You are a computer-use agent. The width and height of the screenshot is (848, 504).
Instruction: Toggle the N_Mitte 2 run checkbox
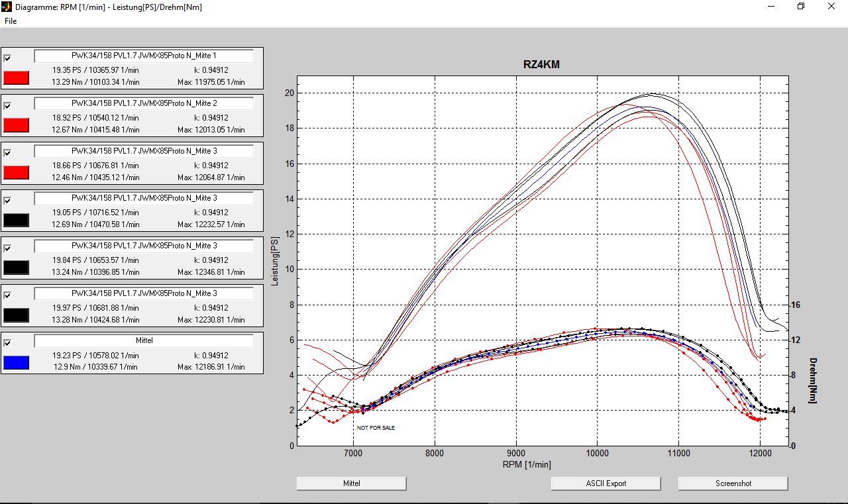point(8,106)
